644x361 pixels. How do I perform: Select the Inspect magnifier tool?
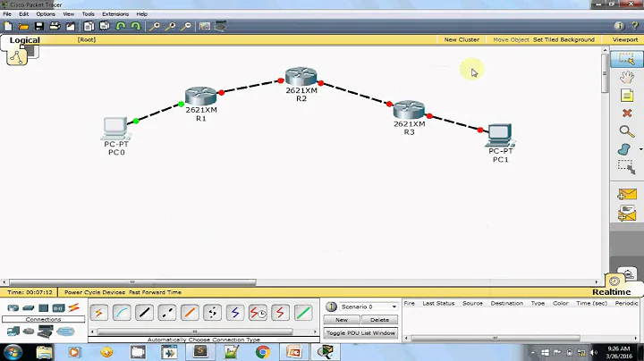coord(626,131)
